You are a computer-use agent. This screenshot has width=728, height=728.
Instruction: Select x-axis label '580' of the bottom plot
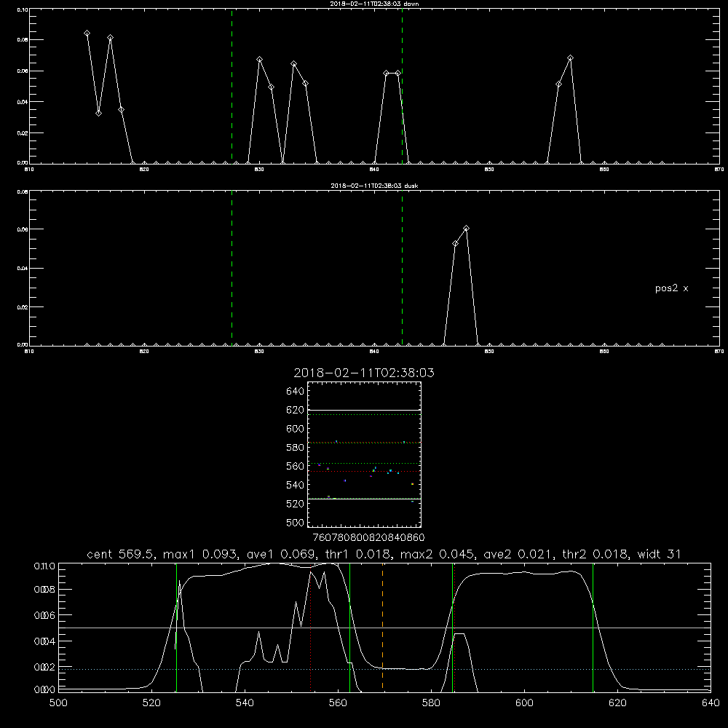pos(431,703)
